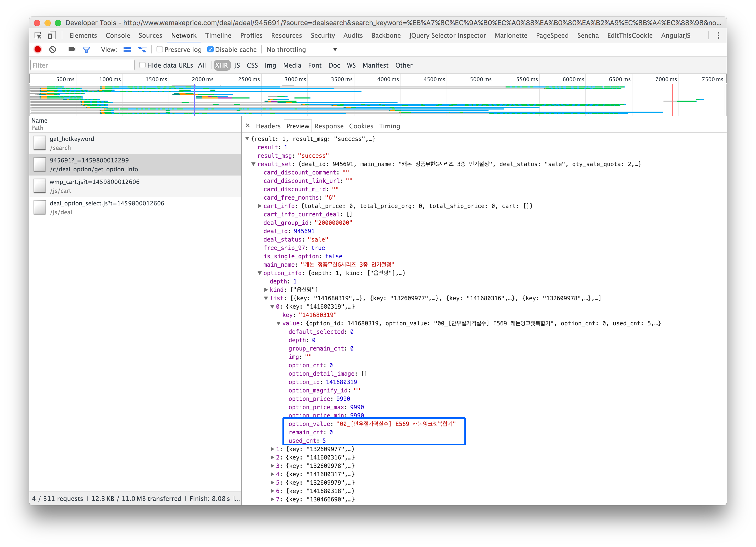Open DevTools three-dot customize menu
This screenshot has width=756, height=547.
(x=718, y=35)
